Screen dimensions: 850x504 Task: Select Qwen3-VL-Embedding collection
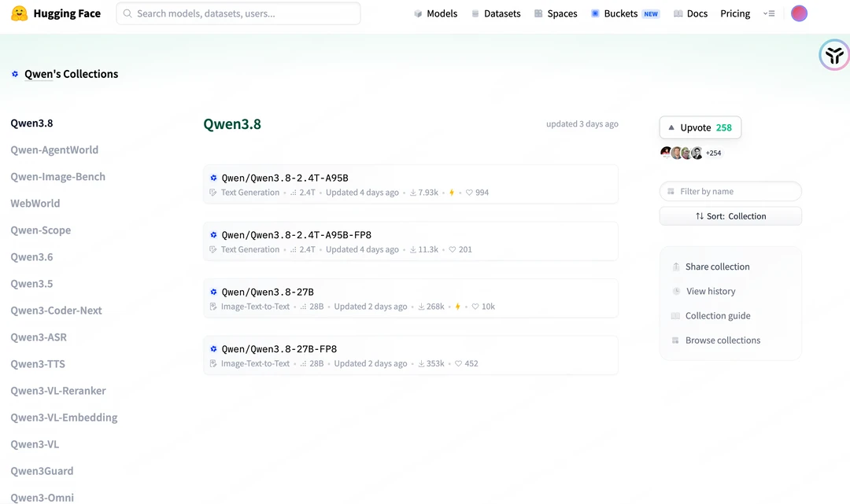coord(64,418)
